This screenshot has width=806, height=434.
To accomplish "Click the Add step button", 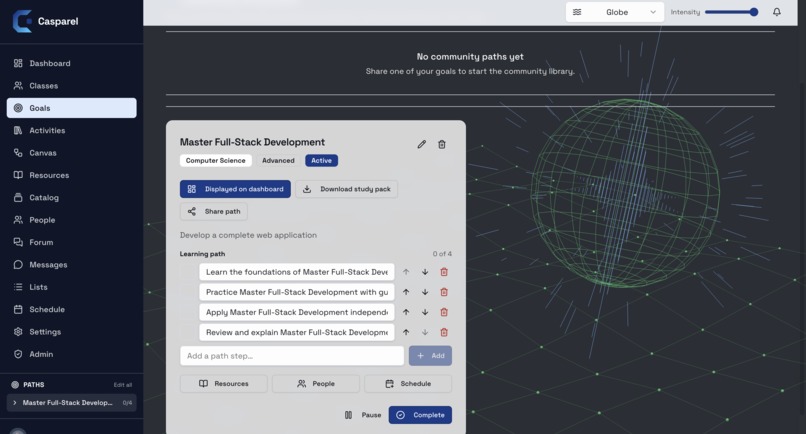I will pyautogui.click(x=430, y=356).
